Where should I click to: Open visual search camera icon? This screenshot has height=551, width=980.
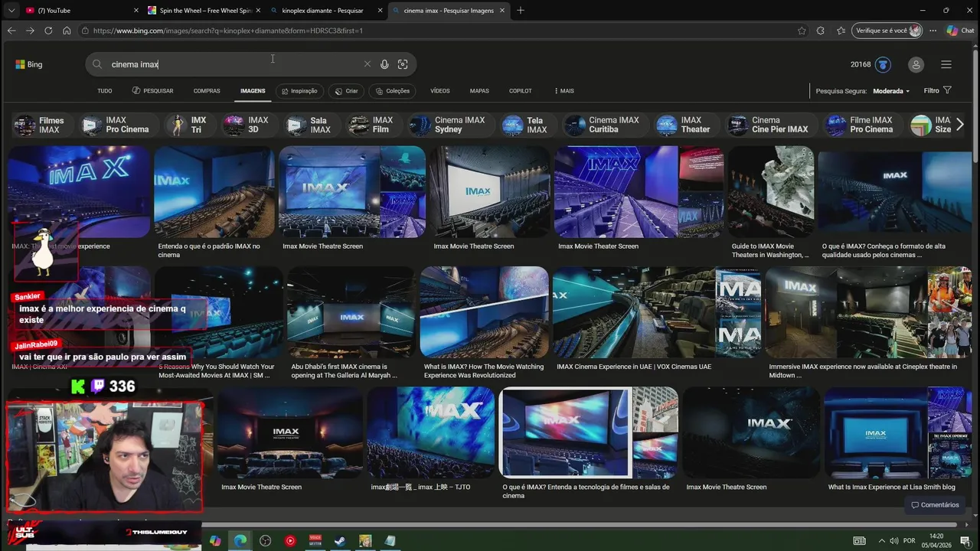(x=403, y=64)
